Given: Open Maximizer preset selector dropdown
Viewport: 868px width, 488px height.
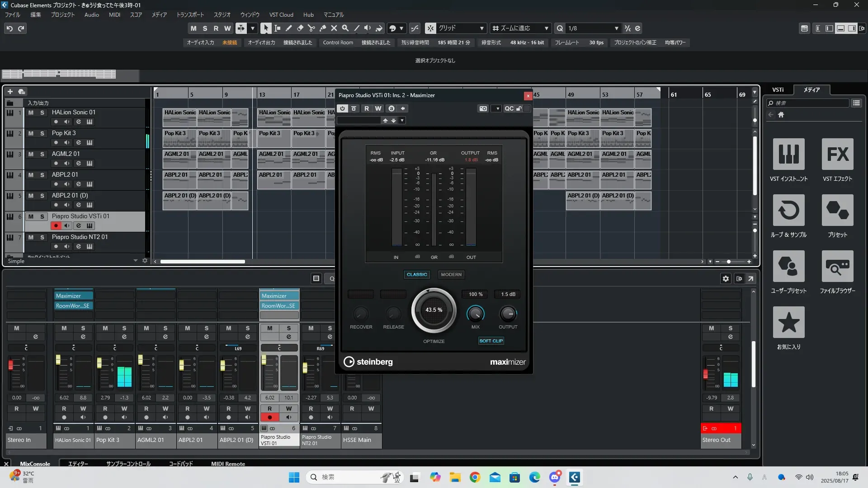Looking at the screenshot, I should 402,120.
